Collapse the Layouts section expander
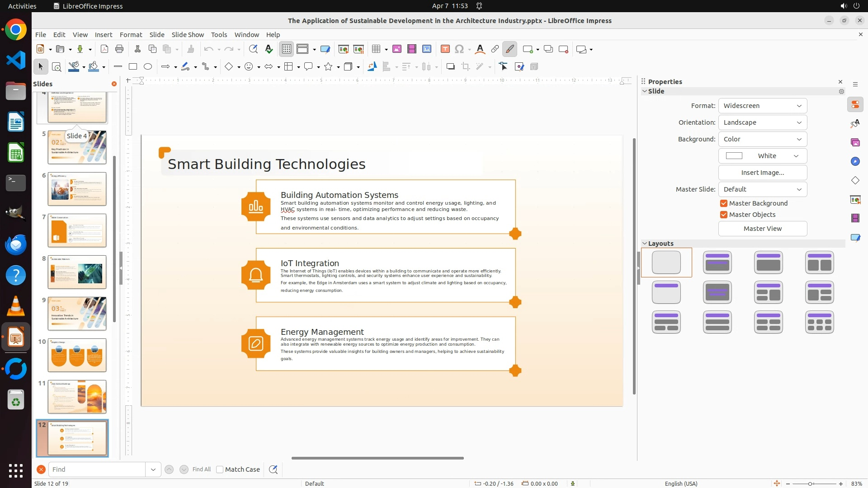This screenshot has height=488, width=868. click(645, 244)
